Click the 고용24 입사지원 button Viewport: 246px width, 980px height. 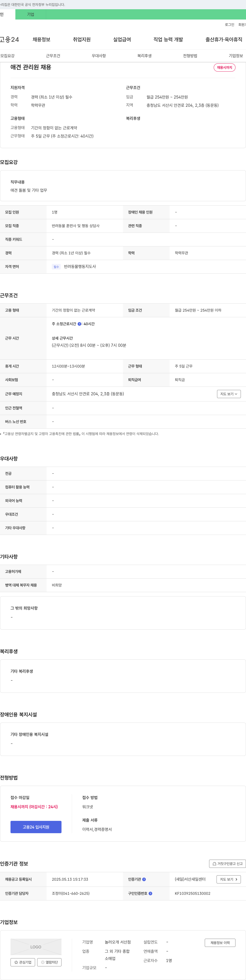(36, 827)
